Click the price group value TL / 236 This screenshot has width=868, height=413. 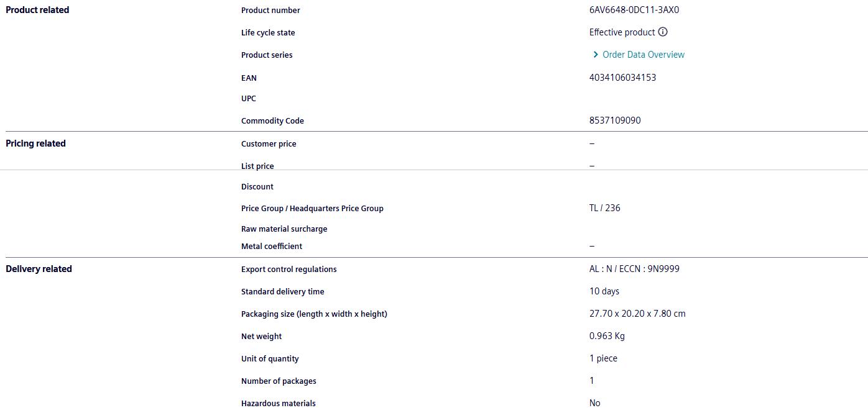[x=604, y=208]
